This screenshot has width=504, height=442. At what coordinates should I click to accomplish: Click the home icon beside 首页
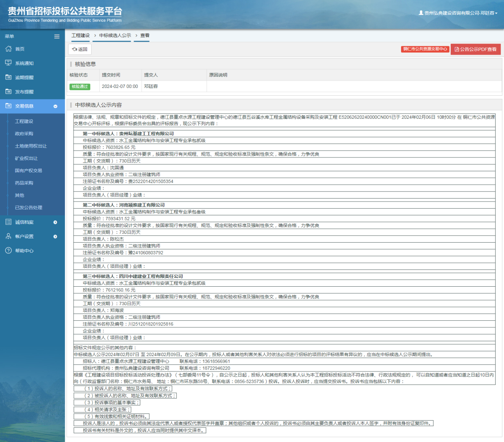8,49
